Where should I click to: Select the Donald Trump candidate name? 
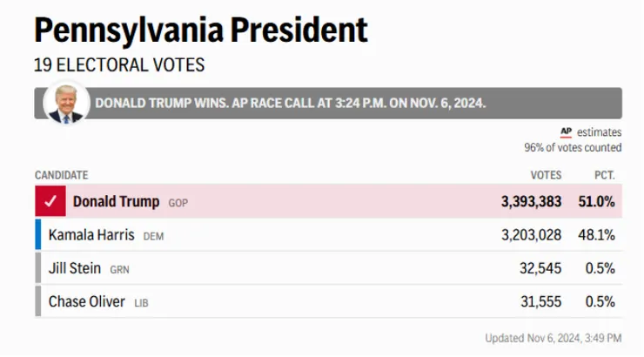coord(116,201)
